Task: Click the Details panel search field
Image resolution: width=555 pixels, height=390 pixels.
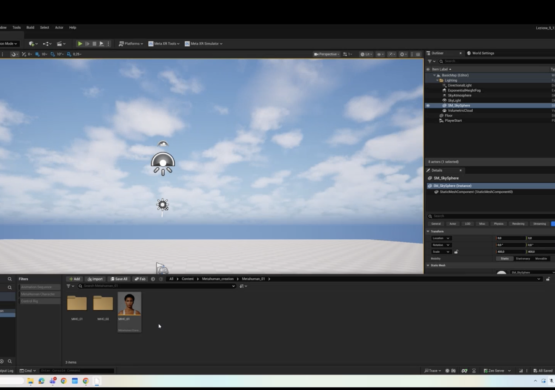Action: click(x=491, y=216)
